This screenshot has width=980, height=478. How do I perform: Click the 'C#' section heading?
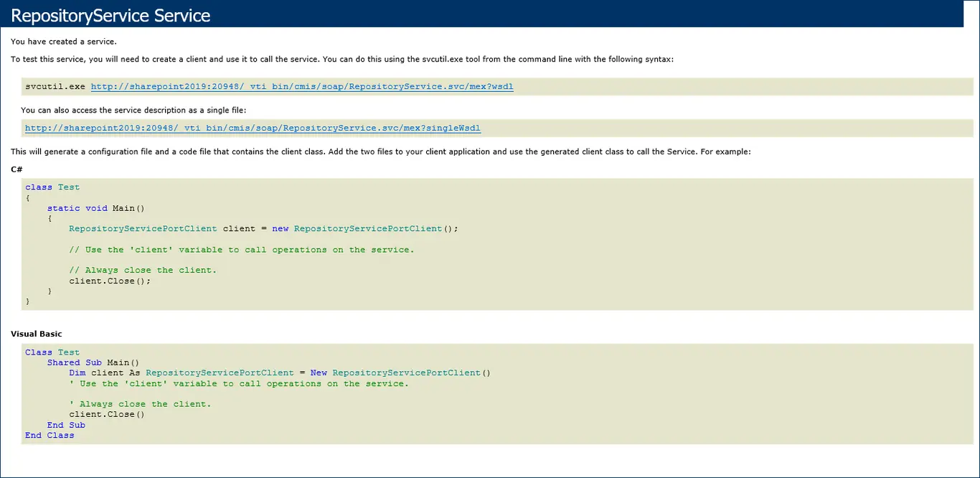tap(17, 169)
